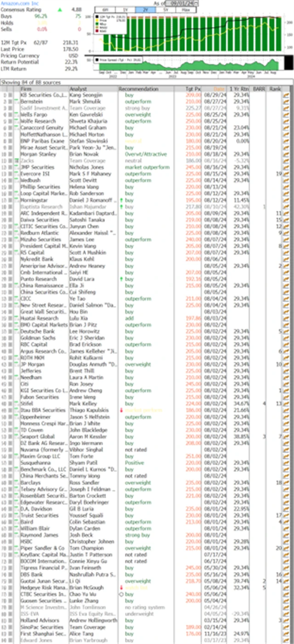This screenshot has width=294, height=644.
Task: Click the chart icon in the Wolfe Research row
Action: [286, 121]
